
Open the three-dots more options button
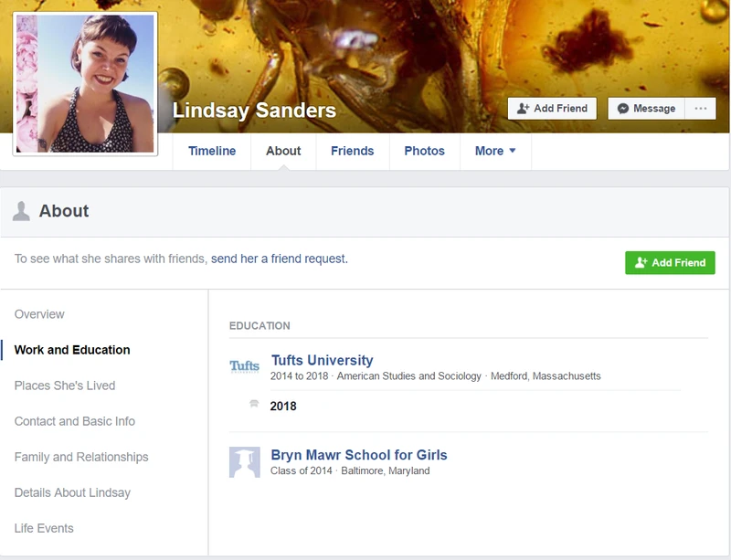pos(700,109)
